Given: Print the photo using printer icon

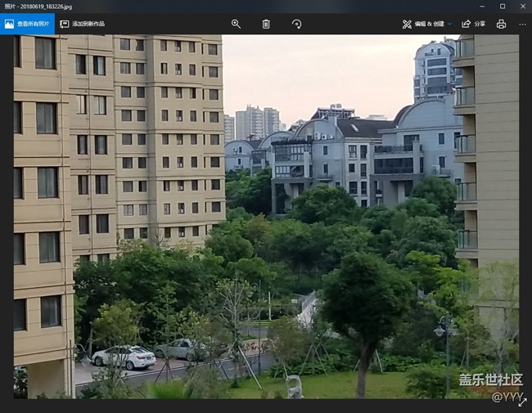Looking at the screenshot, I should click(501, 24).
